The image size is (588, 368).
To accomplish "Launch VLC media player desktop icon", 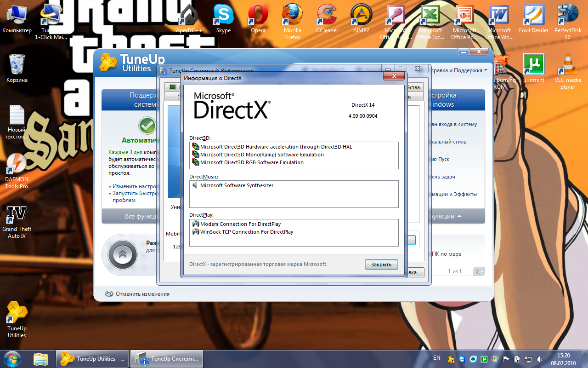I will click(568, 71).
